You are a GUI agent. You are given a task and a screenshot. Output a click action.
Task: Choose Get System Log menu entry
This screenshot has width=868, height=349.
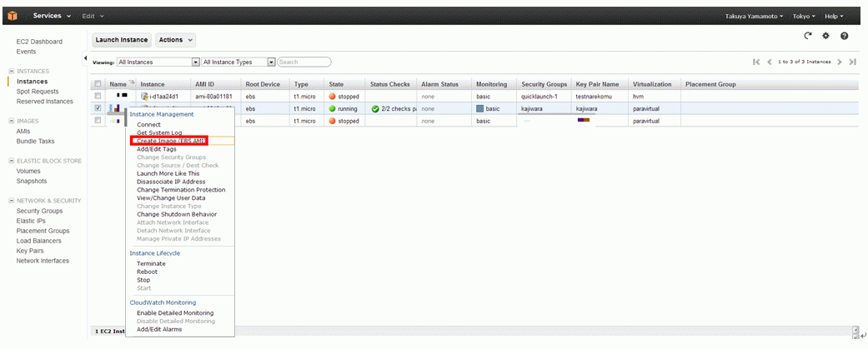(158, 132)
